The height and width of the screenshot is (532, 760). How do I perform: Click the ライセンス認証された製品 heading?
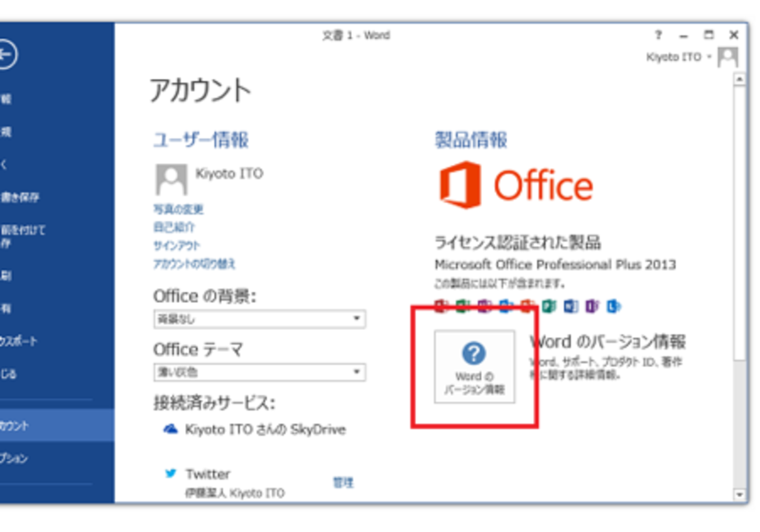point(517,242)
